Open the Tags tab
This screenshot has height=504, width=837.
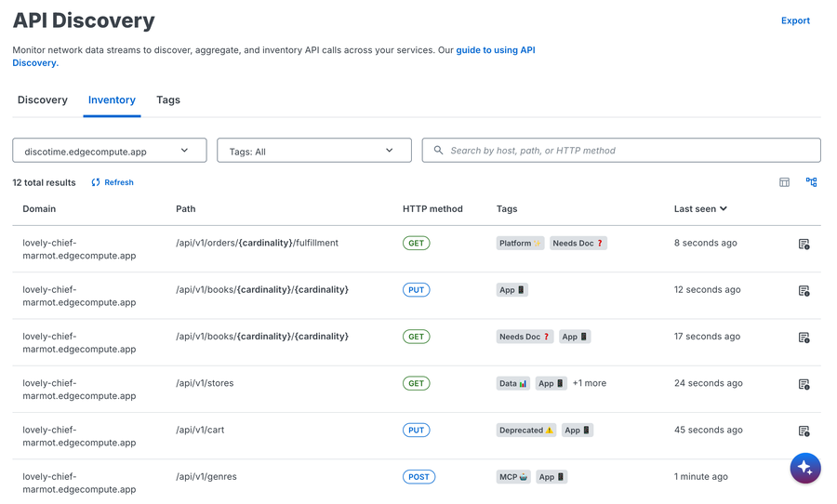(x=168, y=100)
